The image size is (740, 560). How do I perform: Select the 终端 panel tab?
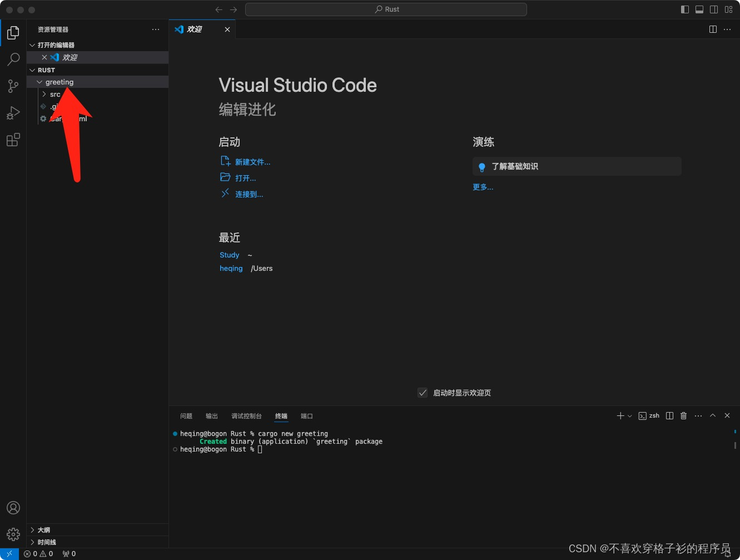tap(281, 416)
